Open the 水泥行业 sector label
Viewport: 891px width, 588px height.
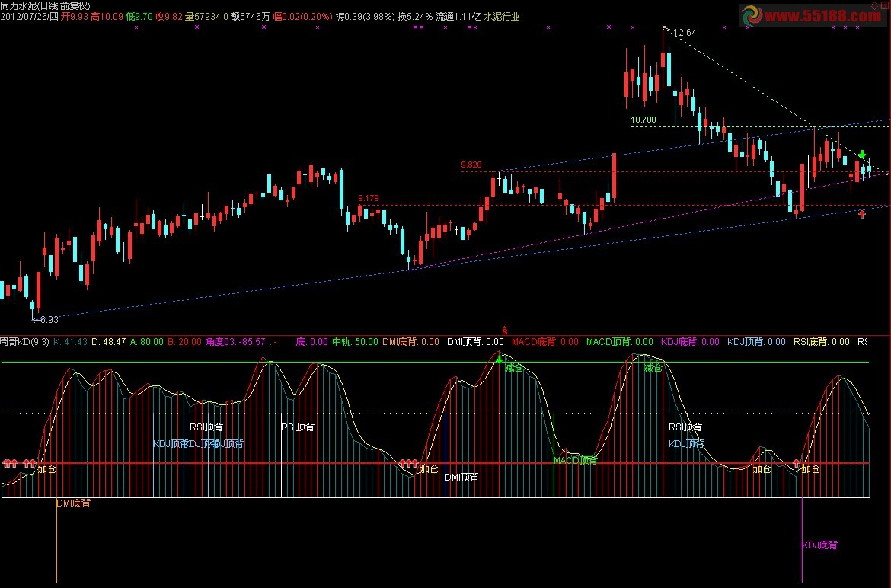coord(502,17)
